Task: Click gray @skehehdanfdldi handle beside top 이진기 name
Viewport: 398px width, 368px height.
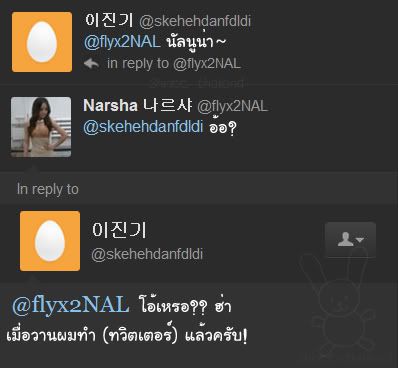Action: (x=195, y=22)
